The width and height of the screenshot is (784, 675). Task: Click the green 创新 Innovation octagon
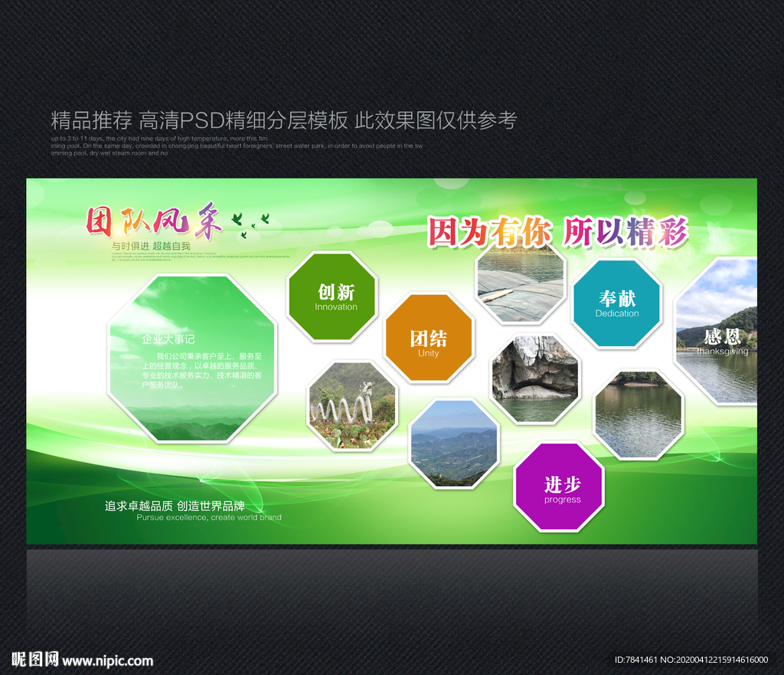(332, 297)
